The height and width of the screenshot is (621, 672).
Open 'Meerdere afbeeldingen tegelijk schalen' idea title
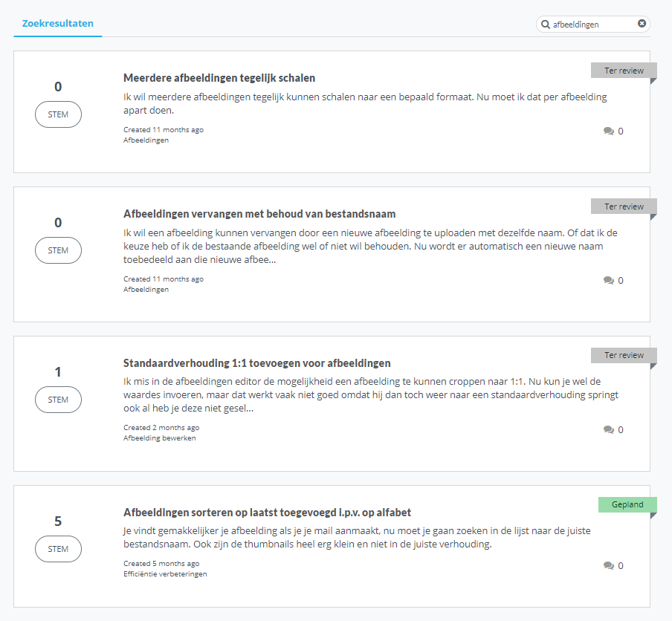pyautogui.click(x=219, y=78)
